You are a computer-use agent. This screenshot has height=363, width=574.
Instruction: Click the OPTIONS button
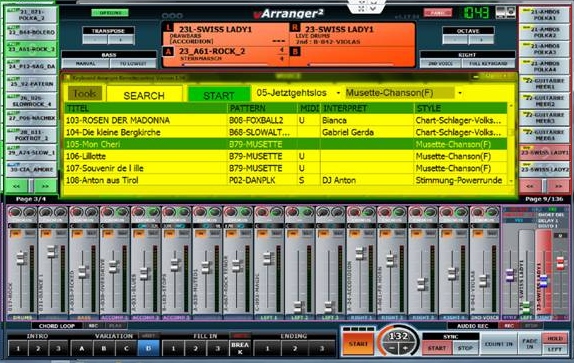tap(110, 13)
